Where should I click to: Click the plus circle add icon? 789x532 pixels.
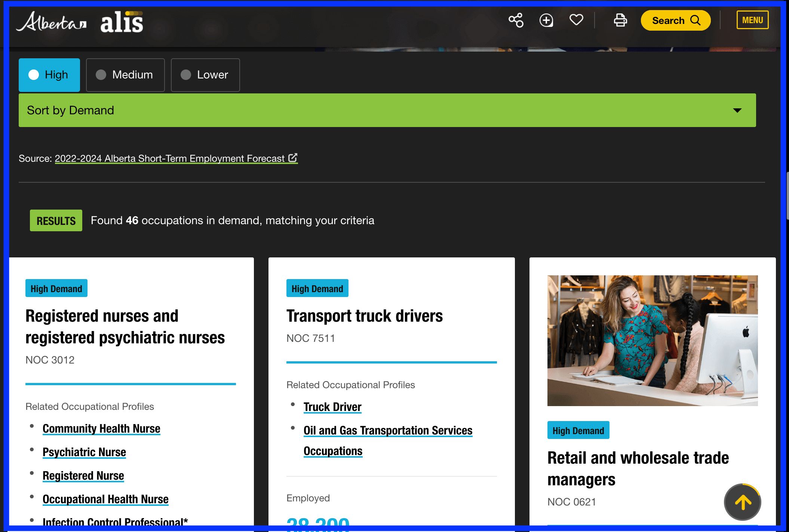tap(546, 20)
